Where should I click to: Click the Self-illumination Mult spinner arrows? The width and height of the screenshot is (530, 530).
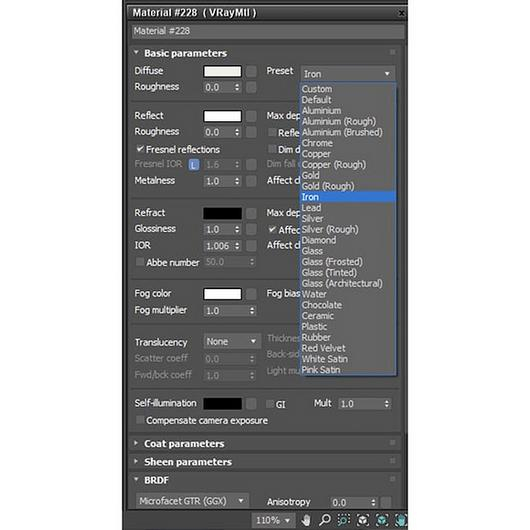(x=387, y=404)
